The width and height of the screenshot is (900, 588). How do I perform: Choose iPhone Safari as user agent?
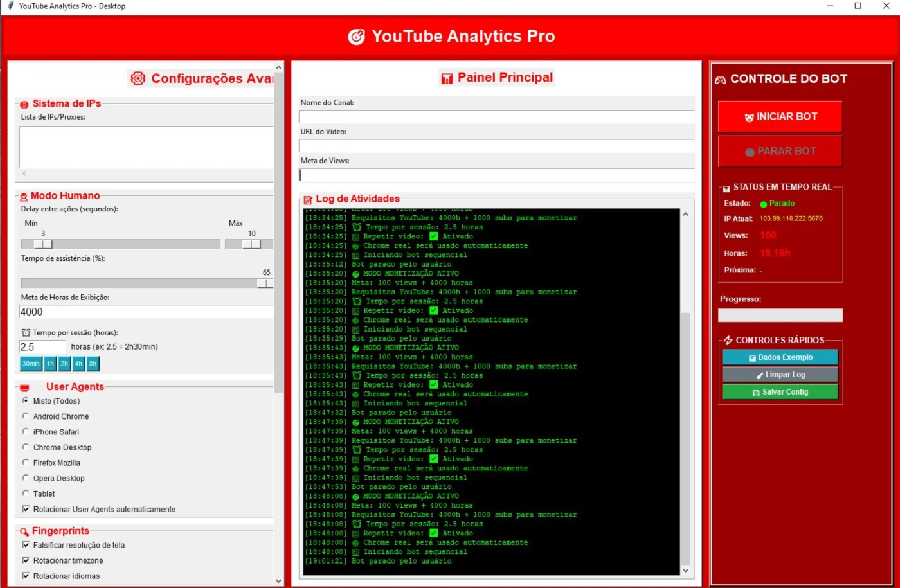(x=26, y=431)
